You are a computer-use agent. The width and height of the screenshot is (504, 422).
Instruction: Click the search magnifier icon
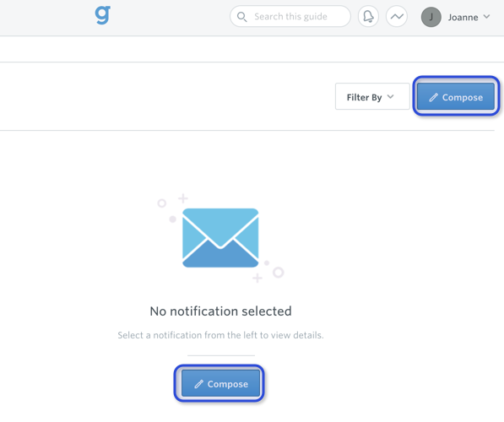(x=241, y=17)
